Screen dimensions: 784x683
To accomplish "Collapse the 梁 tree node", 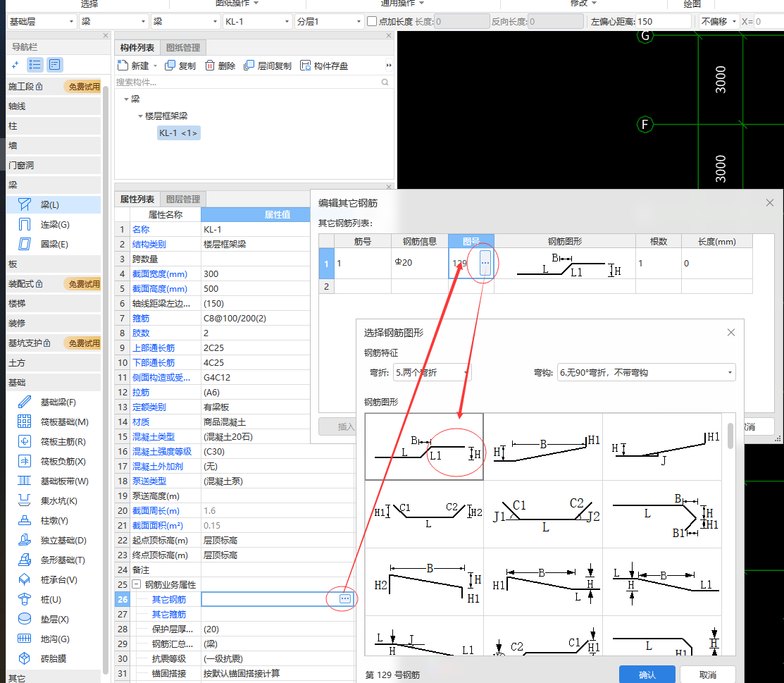I will (x=127, y=99).
